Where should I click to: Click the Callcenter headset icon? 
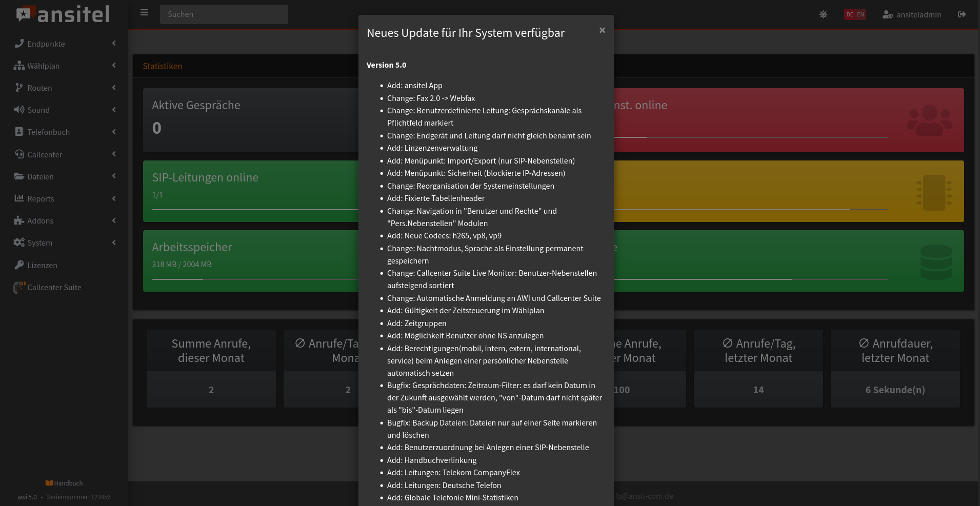[19, 154]
